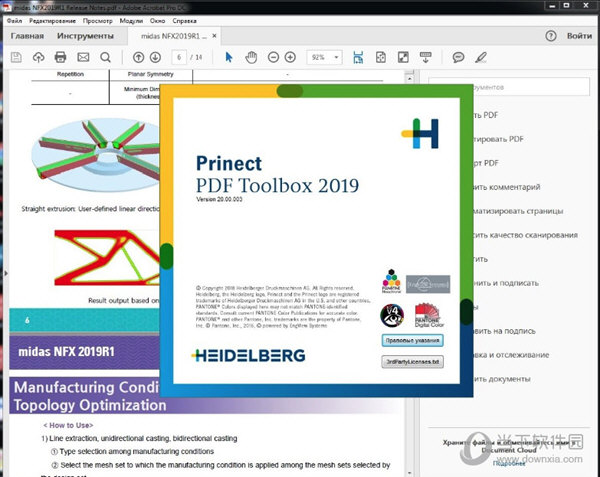
Task: Click the Pantone Digital Color logo
Action: (429, 315)
